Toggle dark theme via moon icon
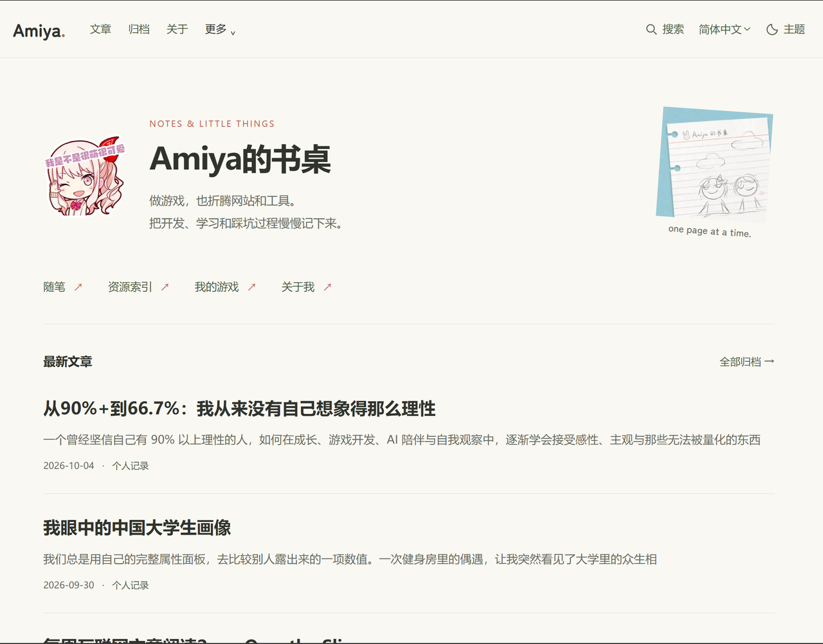This screenshot has width=823, height=644. click(772, 30)
